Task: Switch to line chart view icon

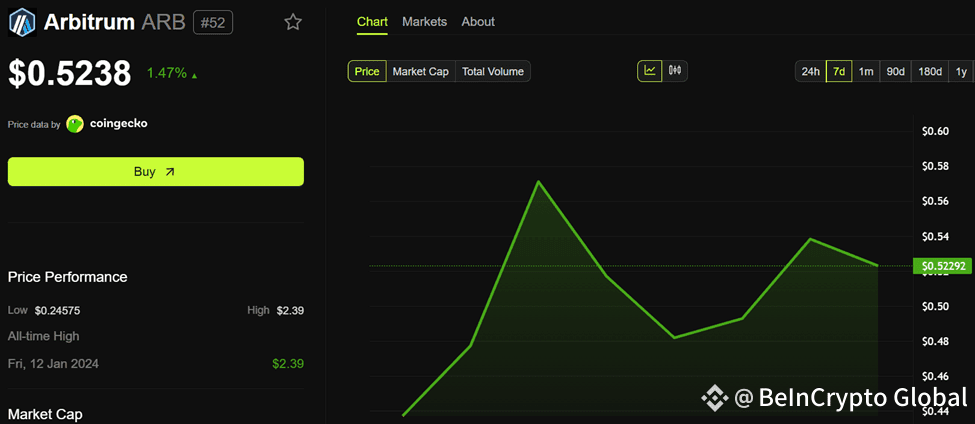Action: (x=650, y=71)
